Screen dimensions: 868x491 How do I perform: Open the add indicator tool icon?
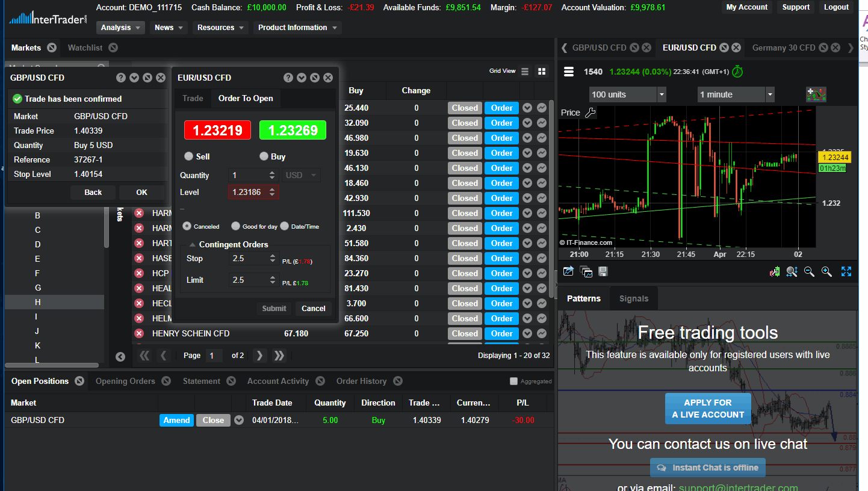(816, 94)
